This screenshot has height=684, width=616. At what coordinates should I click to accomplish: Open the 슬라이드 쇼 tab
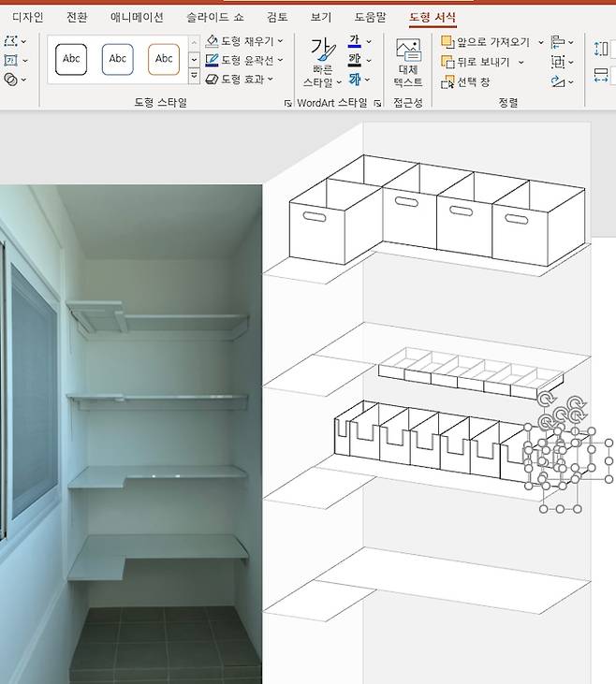[x=214, y=17]
